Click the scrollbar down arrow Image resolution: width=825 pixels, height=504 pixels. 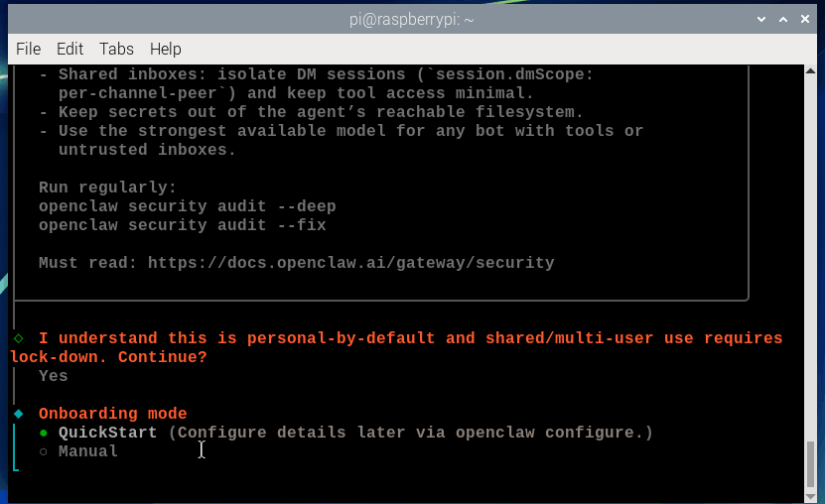(x=811, y=497)
